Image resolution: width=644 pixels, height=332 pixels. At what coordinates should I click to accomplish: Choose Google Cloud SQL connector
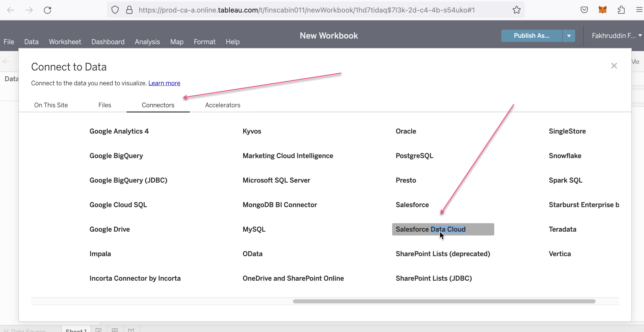pyautogui.click(x=118, y=205)
